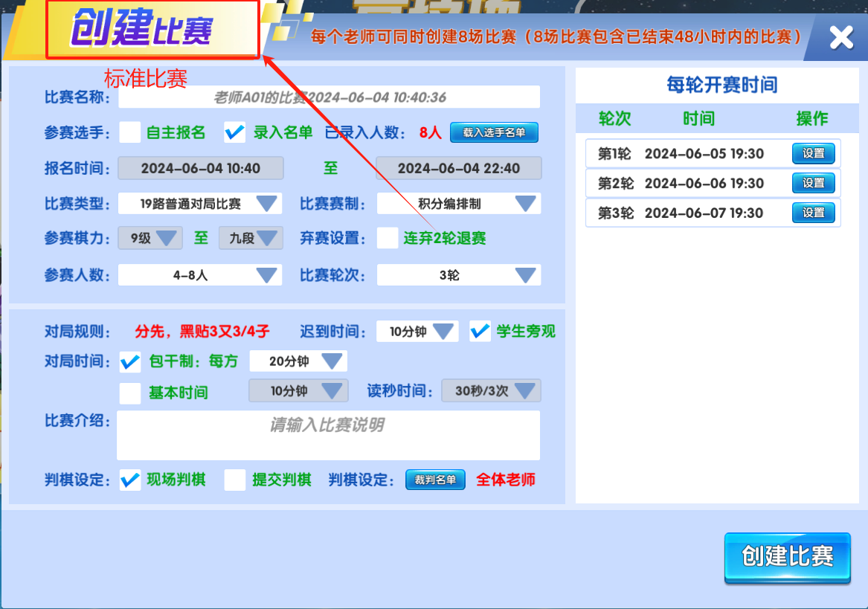Click the 8人 registered count text
868x609 pixels.
point(430,133)
